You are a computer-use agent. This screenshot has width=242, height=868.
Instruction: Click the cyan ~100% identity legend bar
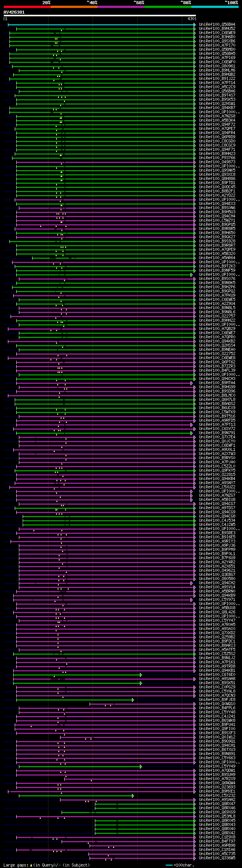coord(215,7)
